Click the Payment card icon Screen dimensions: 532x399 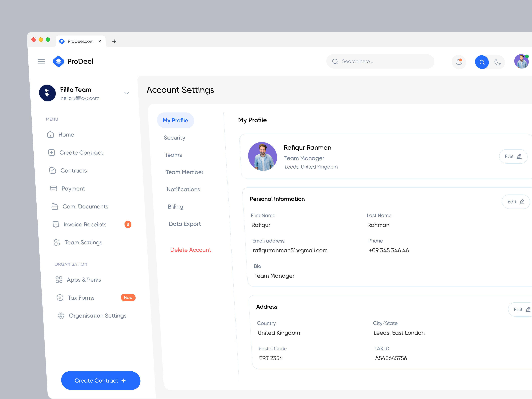(x=53, y=188)
